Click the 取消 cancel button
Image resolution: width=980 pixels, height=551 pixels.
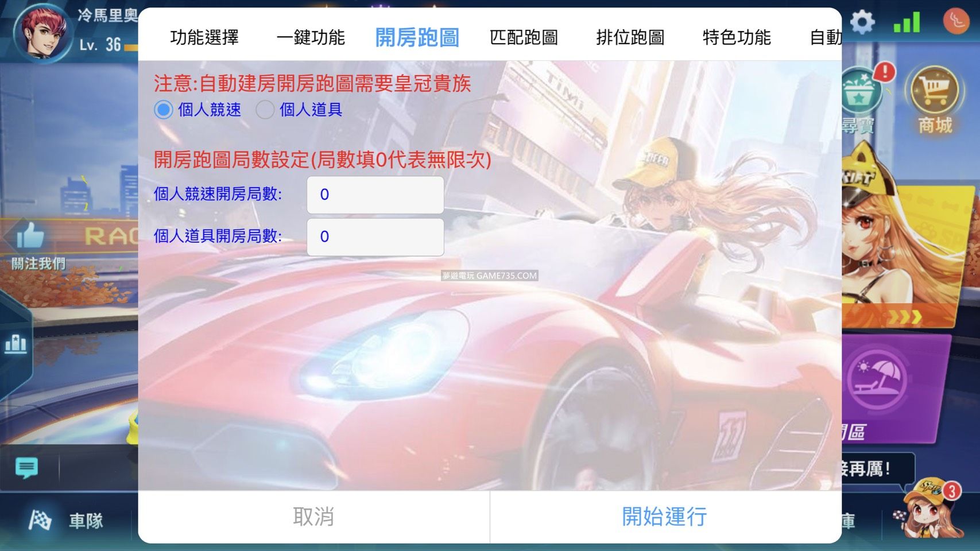(313, 518)
